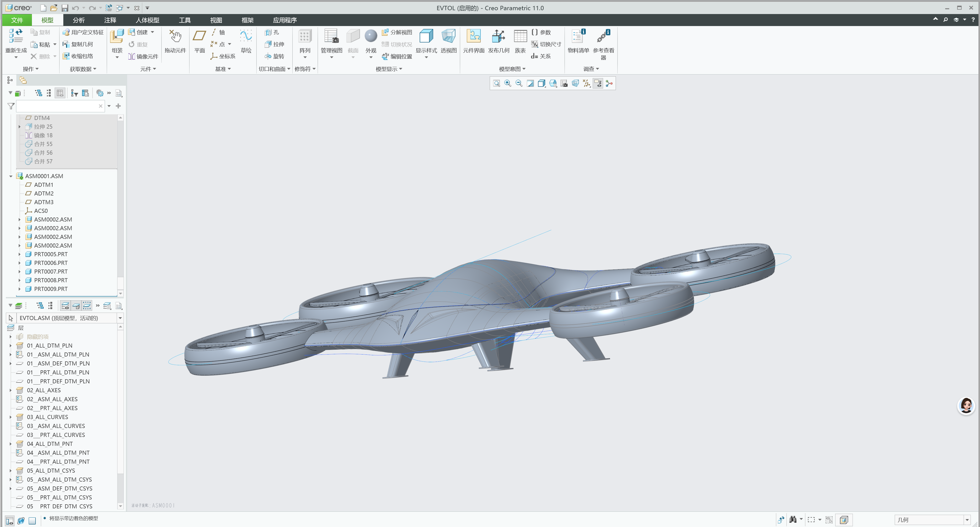The image size is (980, 527).
Task: Toggle datum display filters in graphics toolbar
Action: (x=587, y=83)
